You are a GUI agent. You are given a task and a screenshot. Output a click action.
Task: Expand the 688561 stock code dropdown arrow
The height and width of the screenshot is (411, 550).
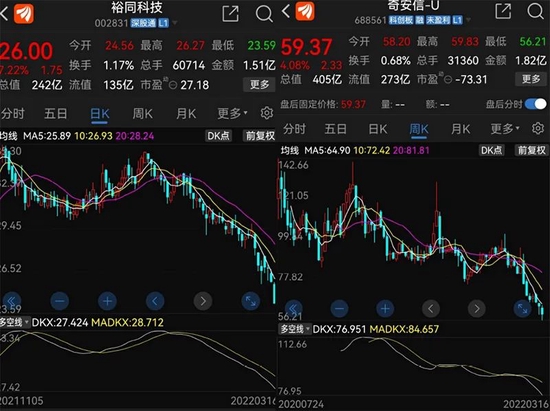coord(467,20)
